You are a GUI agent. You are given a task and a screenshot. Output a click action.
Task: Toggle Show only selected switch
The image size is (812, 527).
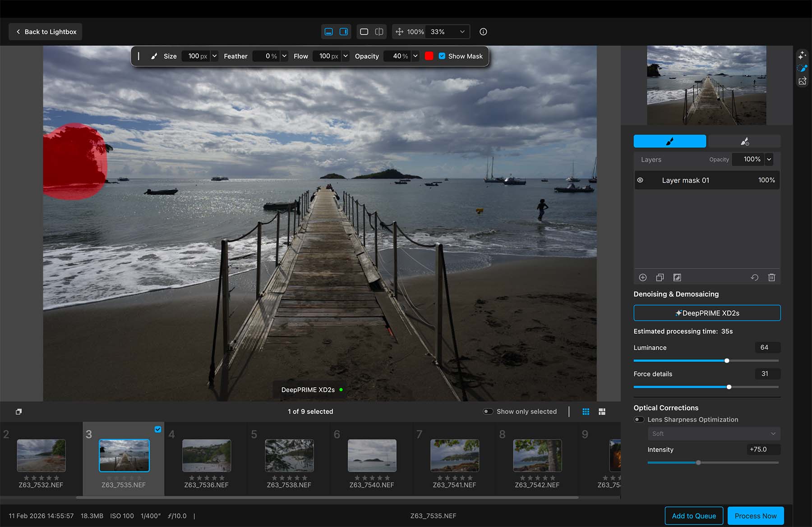(488, 412)
